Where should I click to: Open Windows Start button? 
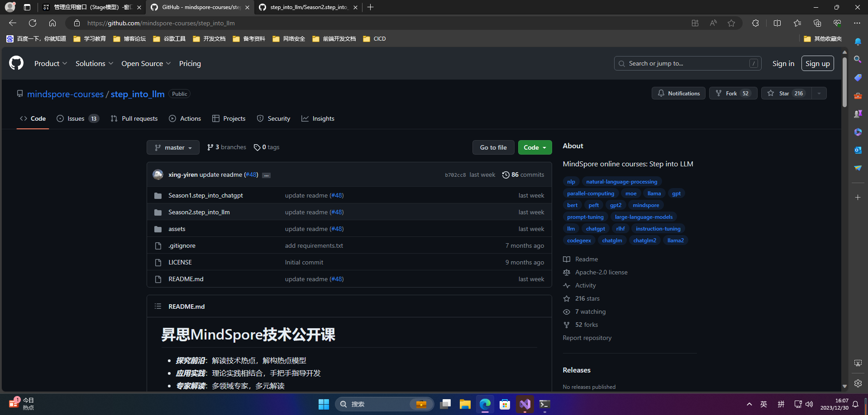324,404
